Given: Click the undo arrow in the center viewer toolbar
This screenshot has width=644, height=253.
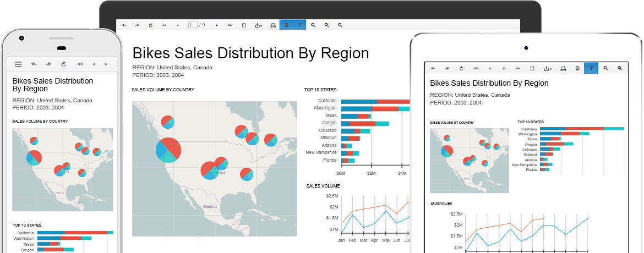Looking at the screenshot, I should click(124, 25).
